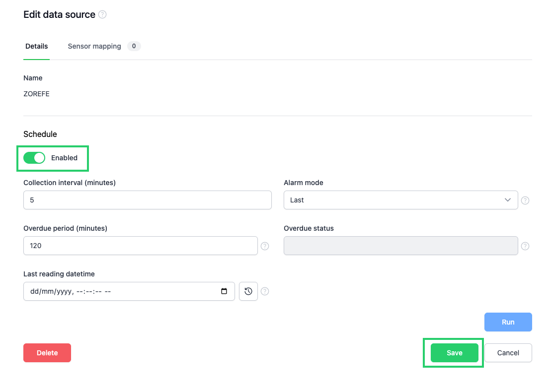Focus the Collection interval field
The image size is (549, 392).
147,200
